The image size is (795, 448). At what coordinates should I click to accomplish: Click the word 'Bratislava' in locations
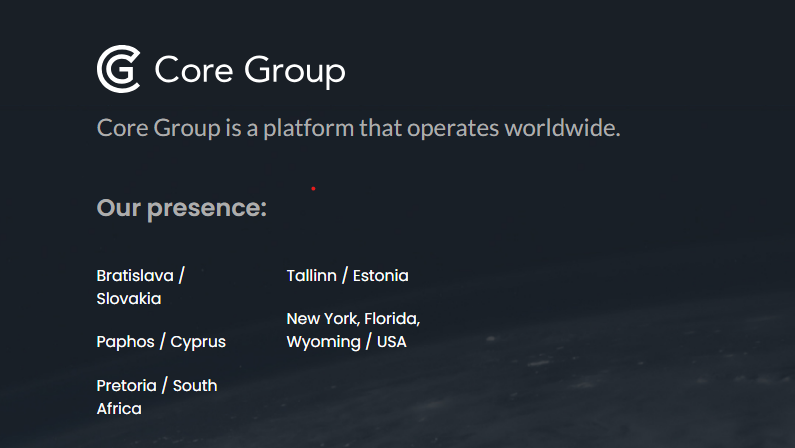135,275
